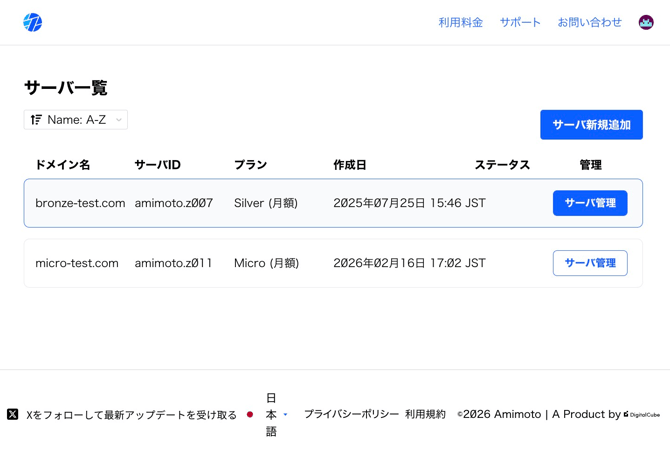Click server ID amimoto.z007
Image resolution: width=670 pixels, height=450 pixels.
click(x=173, y=203)
